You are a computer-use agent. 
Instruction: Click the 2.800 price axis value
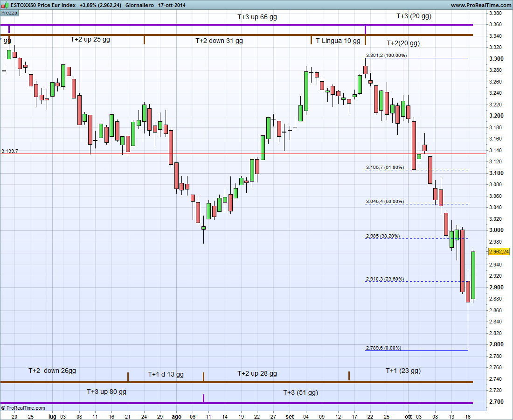[496, 344]
